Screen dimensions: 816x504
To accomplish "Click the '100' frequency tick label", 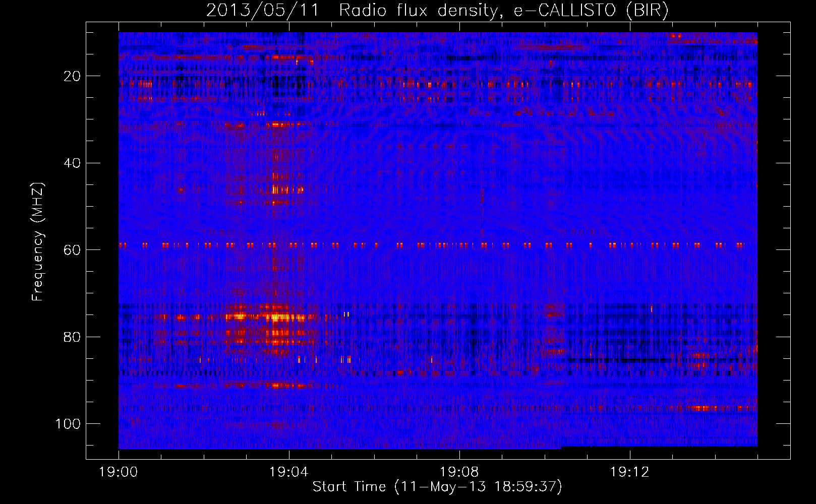I will coord(68,423).
